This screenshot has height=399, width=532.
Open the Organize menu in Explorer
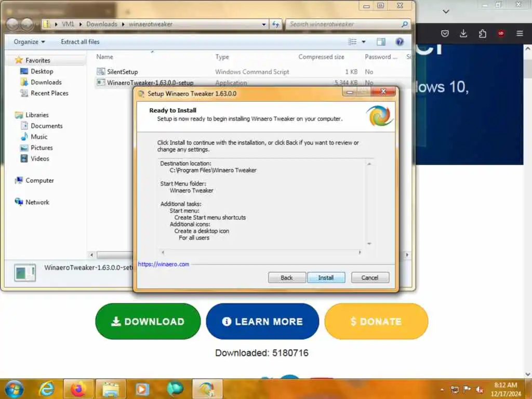[29, 42]
